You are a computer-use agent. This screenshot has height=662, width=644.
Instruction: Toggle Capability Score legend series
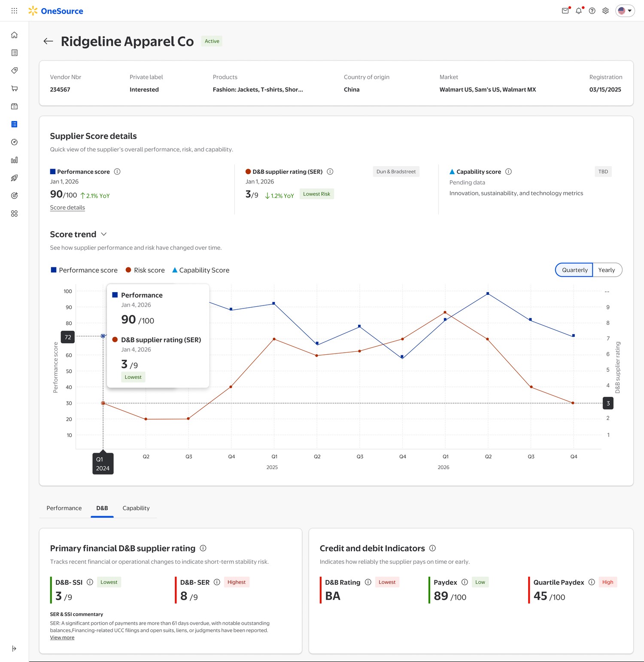click(x=200, y=270)
